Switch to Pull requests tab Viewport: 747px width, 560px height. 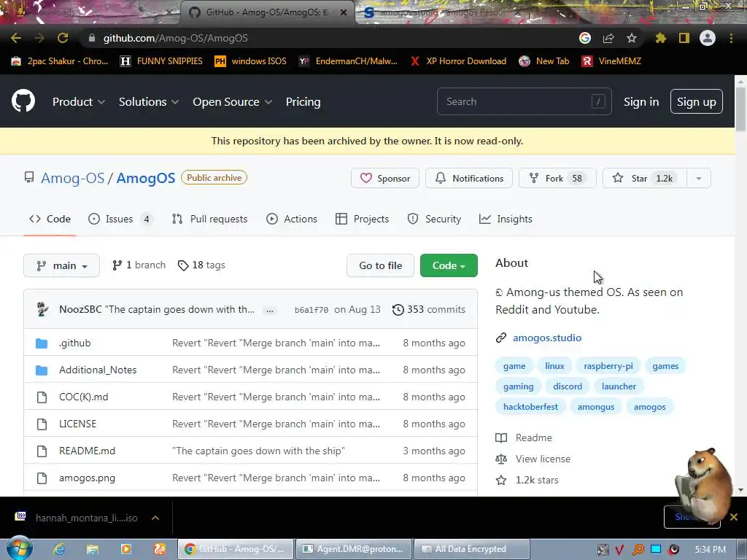point(209,219)
